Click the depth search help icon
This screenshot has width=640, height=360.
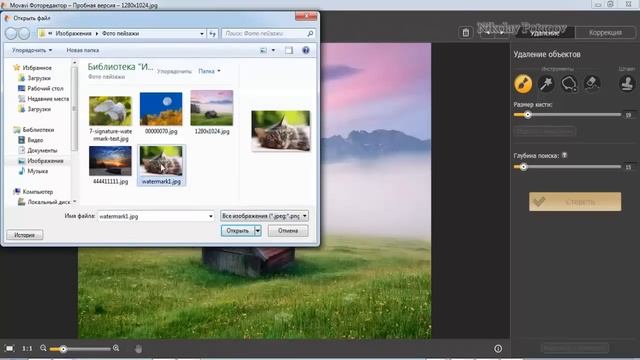pos(564,155)
